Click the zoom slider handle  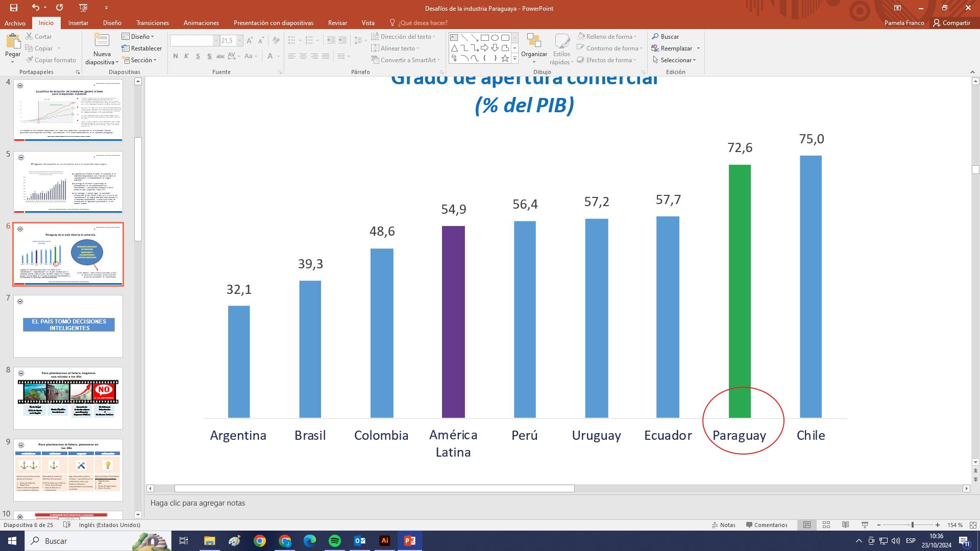click(x=912, y=525)
